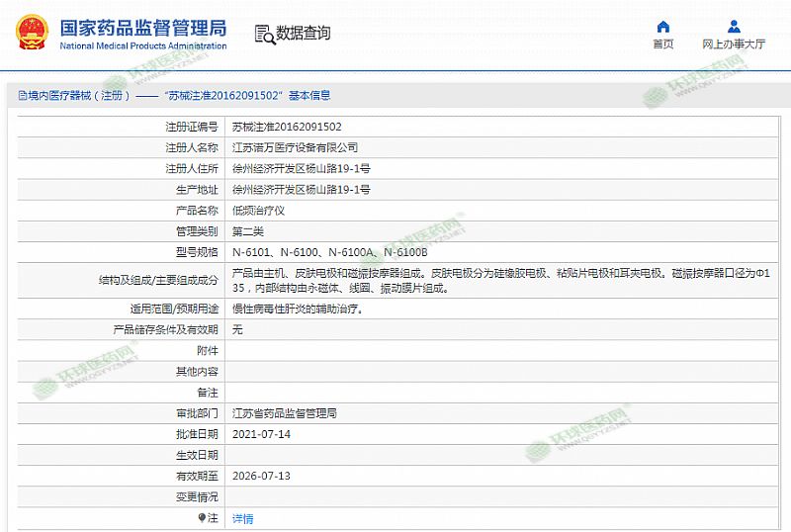The image size is (791, 532).
Task: Click product name 低频治疗仪
Action: tap(258, 211)
